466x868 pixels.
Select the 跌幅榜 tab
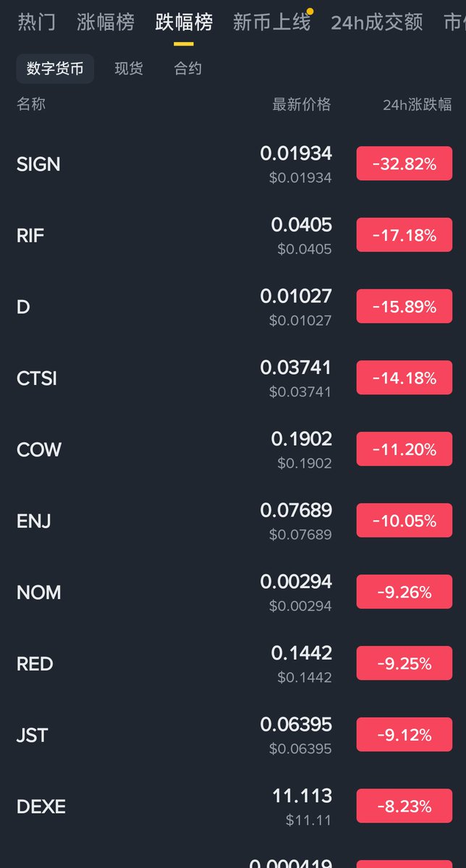click(x=184, y=22)
